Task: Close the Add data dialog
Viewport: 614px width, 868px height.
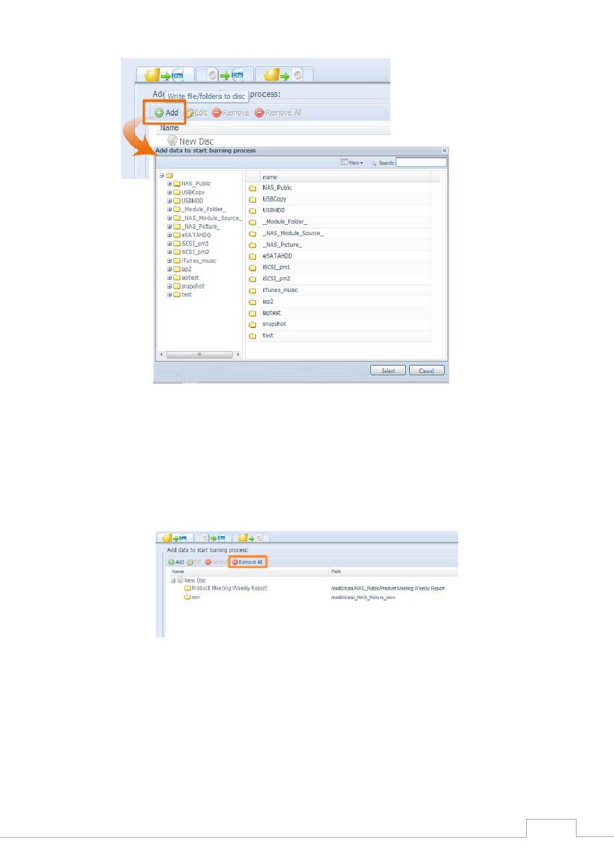Action: pyautogui.click(x=444, y=150)
